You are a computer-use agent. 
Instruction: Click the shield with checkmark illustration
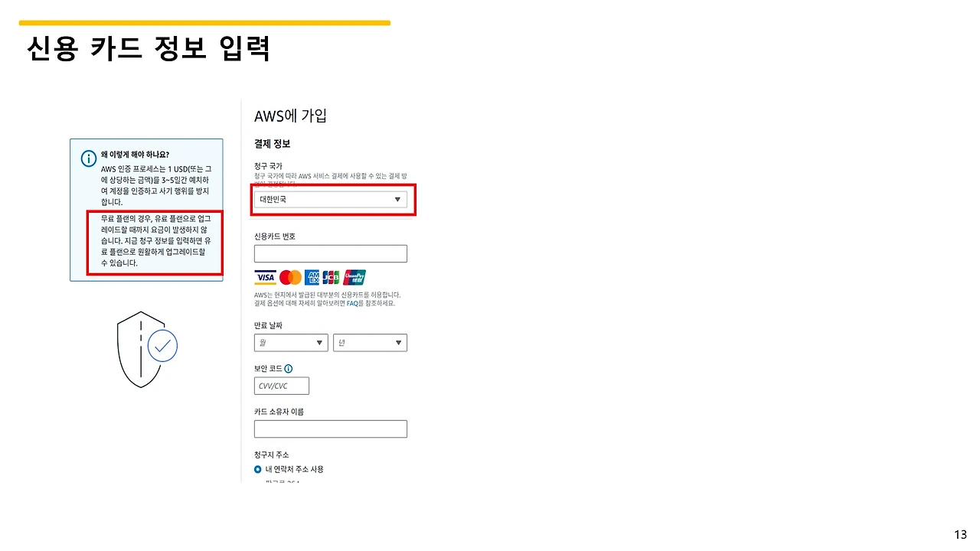coord(142,348)
